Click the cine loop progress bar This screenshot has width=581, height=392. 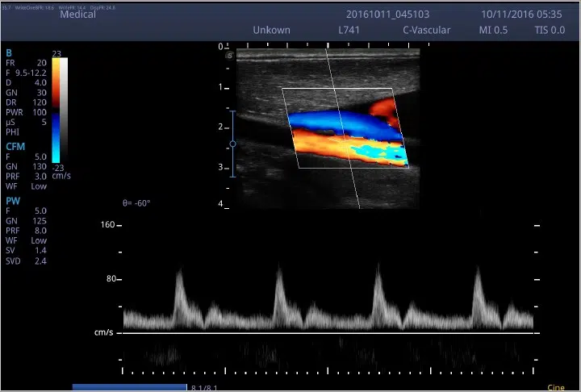(x=129, y=388)
